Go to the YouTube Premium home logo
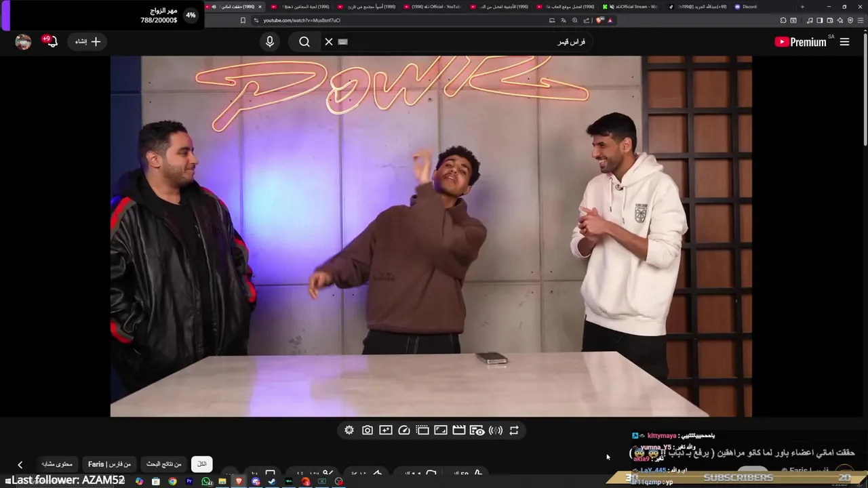This screenshot has height=488, width=868. point(800,42)
